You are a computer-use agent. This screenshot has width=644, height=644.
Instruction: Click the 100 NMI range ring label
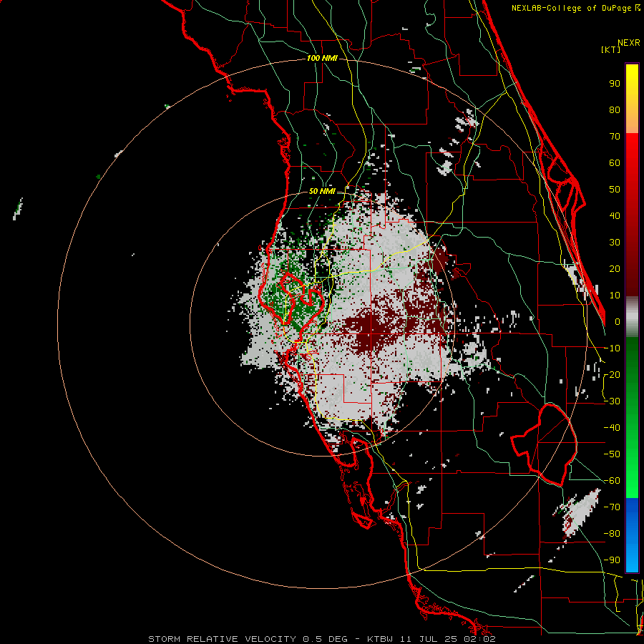coord(322,59)
